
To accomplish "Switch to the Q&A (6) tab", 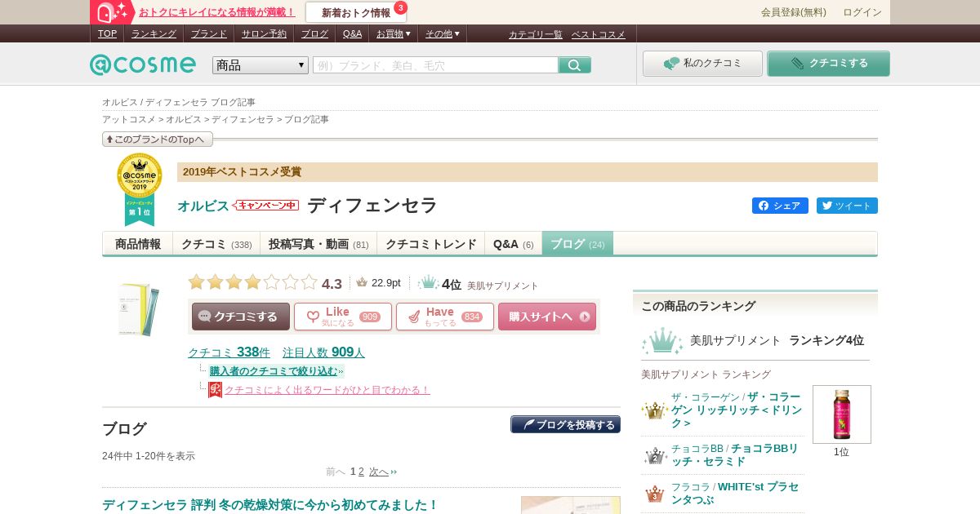I will point(514,244).
